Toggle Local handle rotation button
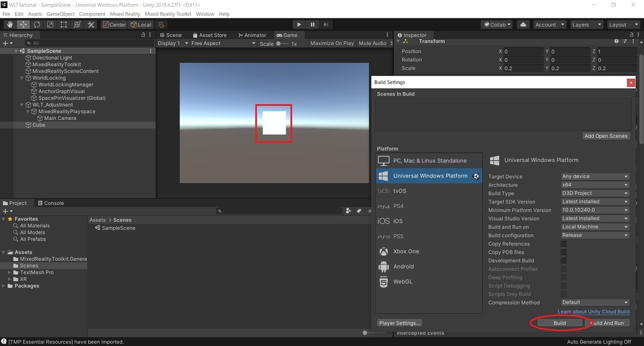Image resolution: width=644 pixels, height=346 pixels. (141, 25)
